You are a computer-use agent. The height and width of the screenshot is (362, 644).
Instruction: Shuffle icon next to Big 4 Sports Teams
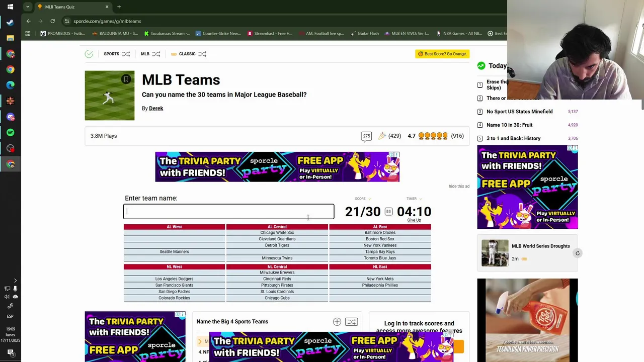click(351, 322)
